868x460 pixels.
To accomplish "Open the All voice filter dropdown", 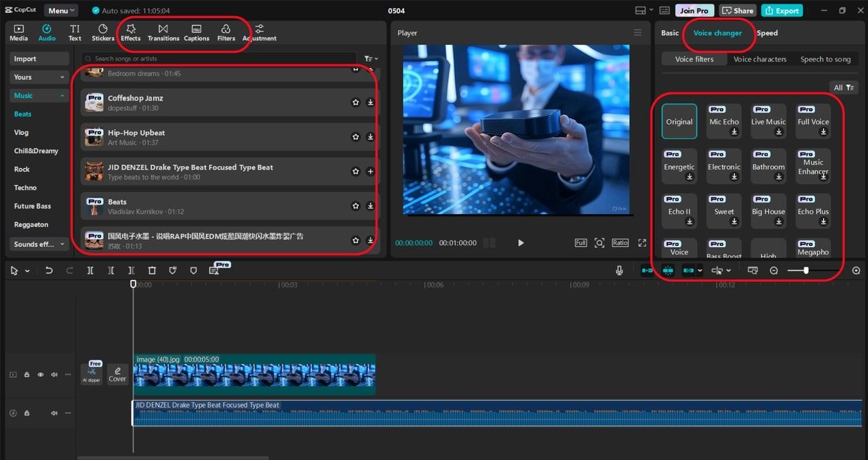I will pos(844,87).
